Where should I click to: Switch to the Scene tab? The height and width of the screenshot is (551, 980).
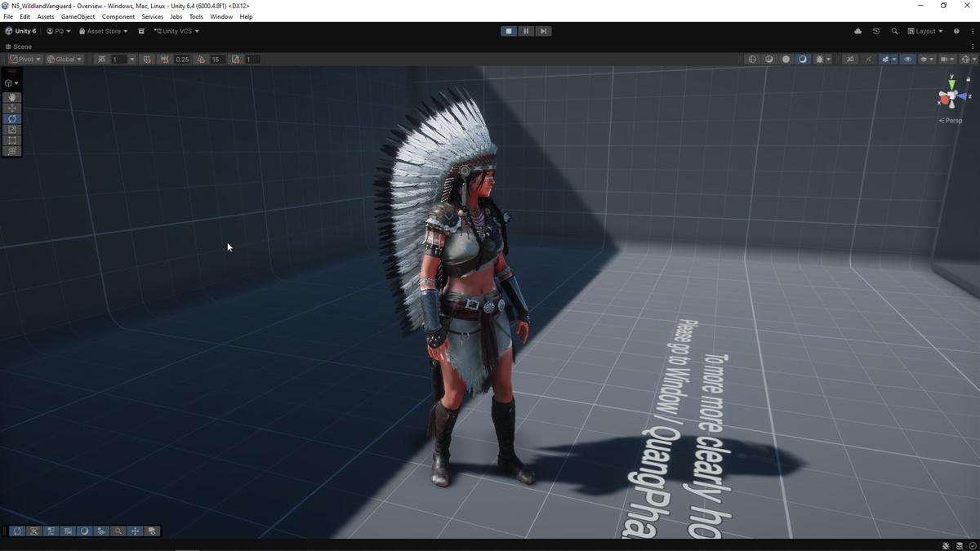click(19, 47)
